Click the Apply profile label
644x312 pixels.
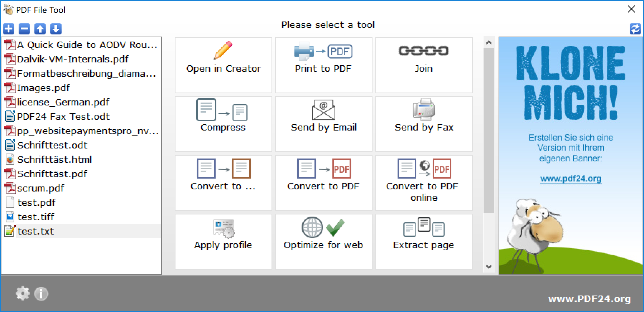(x=223, y=245)
